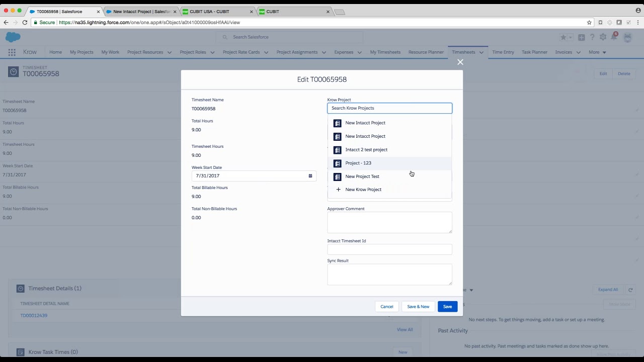The image size is (644, 362).
Task: Bookmark the page with the star icon
Action: (x=589, y=22)
